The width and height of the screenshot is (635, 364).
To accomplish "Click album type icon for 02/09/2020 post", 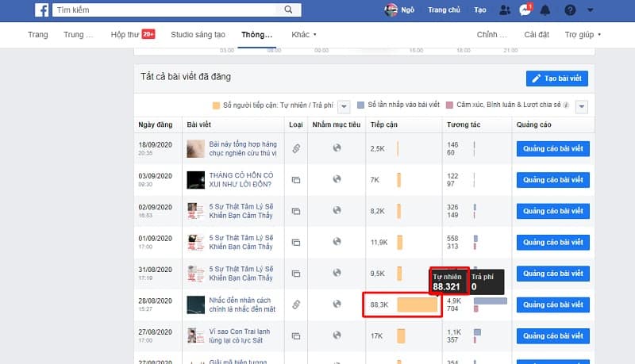I will click(296, 211).
